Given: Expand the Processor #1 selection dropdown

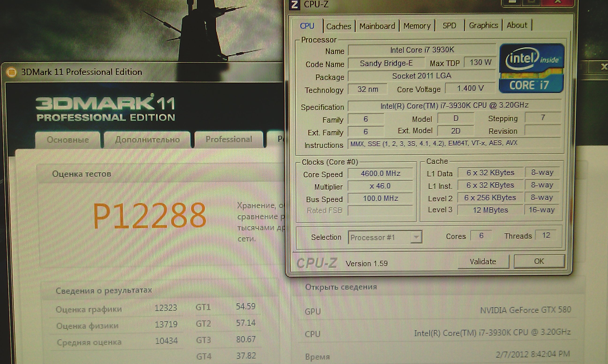Looking at the screenshot, I should 416,237.
